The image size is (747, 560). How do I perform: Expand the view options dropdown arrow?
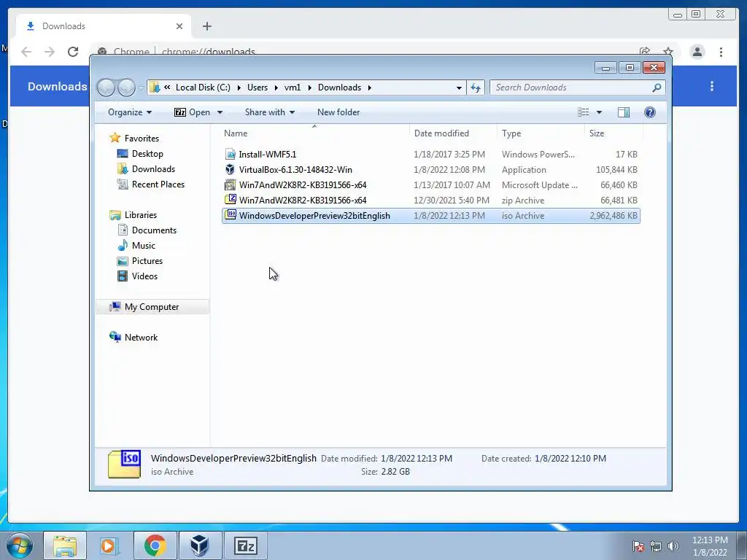600,112
